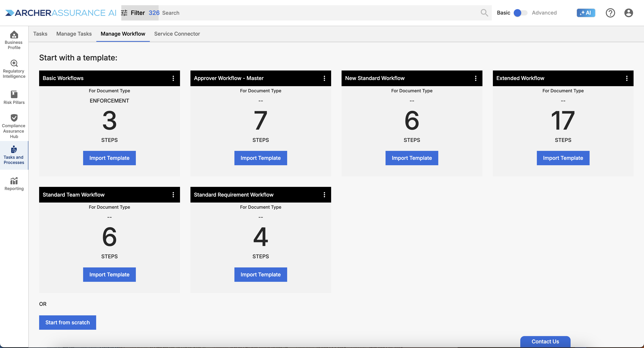This screenshot has width=644, height=348.
Task: Open Approver Workflow - Master three-dot menu
Action: pyautogui.click(x=324, y=78)
